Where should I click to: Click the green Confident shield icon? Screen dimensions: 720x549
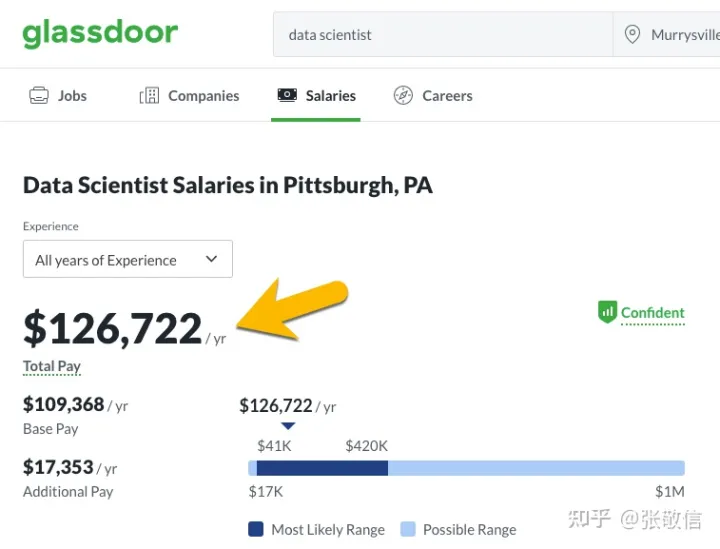pyautogui.click(x=607, y=312)
